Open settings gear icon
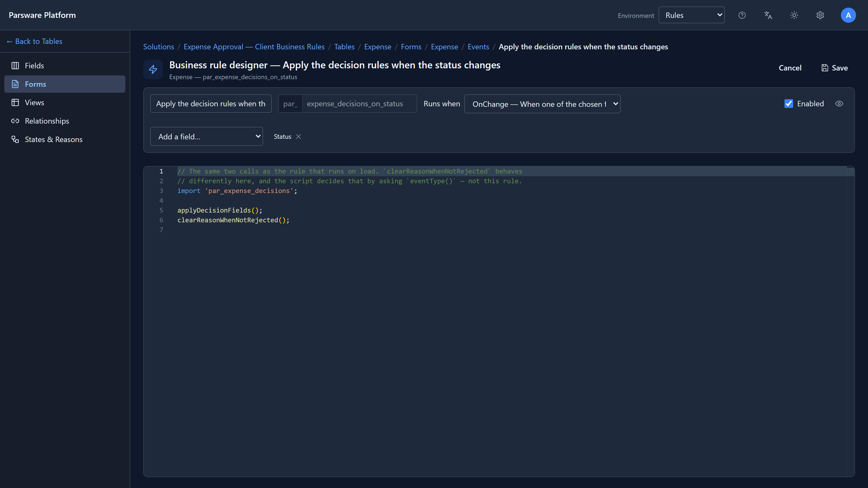The image size is (868, 488). tap(820, 15)
